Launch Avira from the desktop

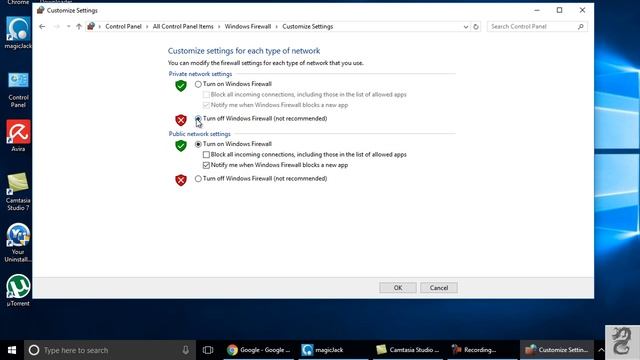[x=18, y=136]
